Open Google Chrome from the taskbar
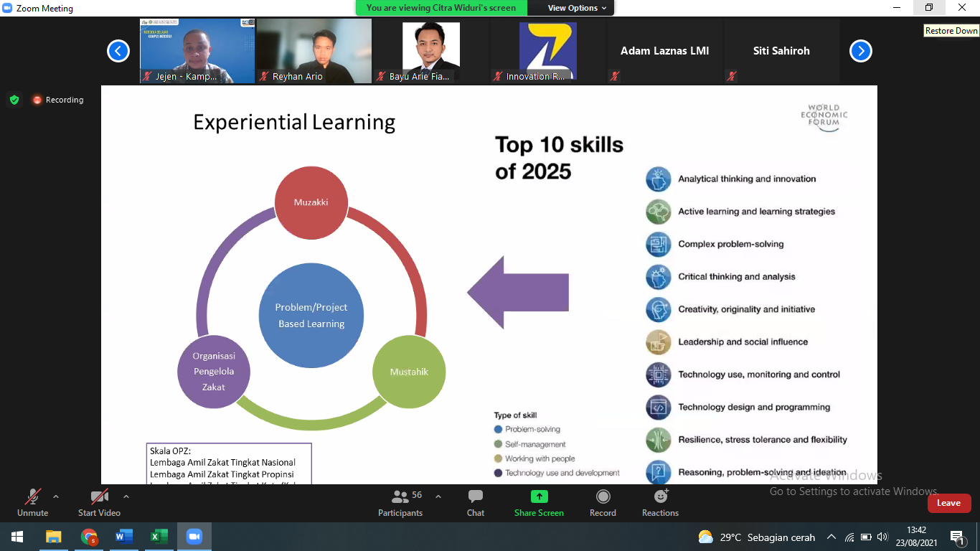The image size is (980, 551). 89,537
